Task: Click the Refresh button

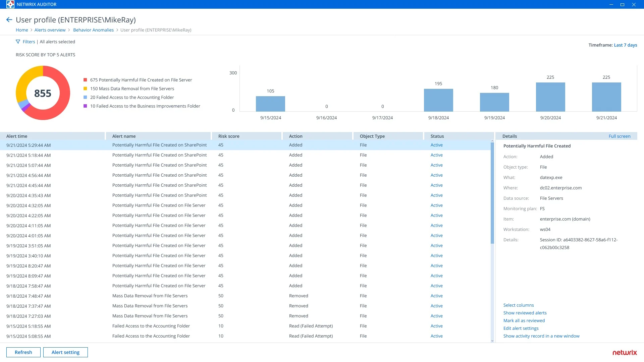Action: click(23, 352)
